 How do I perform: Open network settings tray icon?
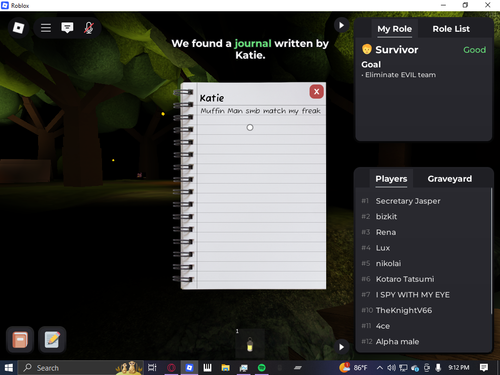(403, 368)
